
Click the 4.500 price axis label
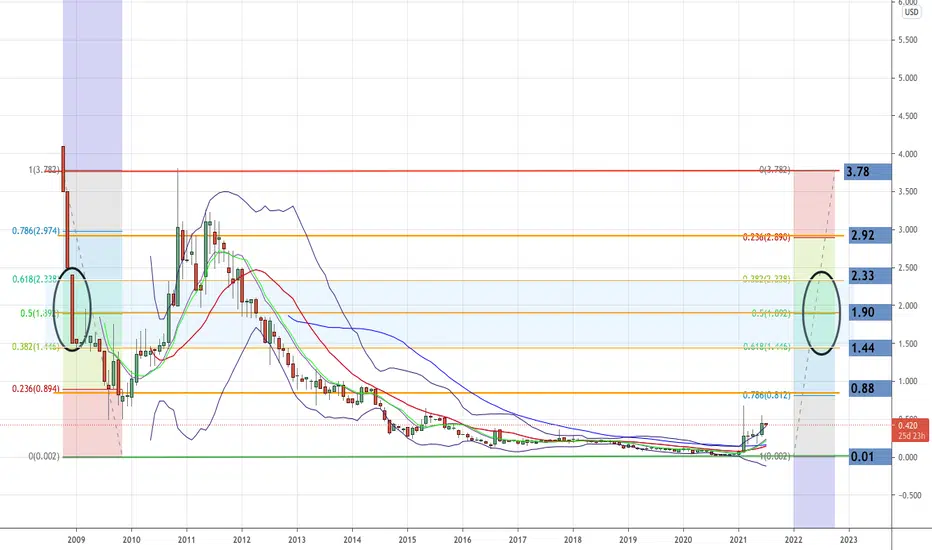(x=908, y=116)
